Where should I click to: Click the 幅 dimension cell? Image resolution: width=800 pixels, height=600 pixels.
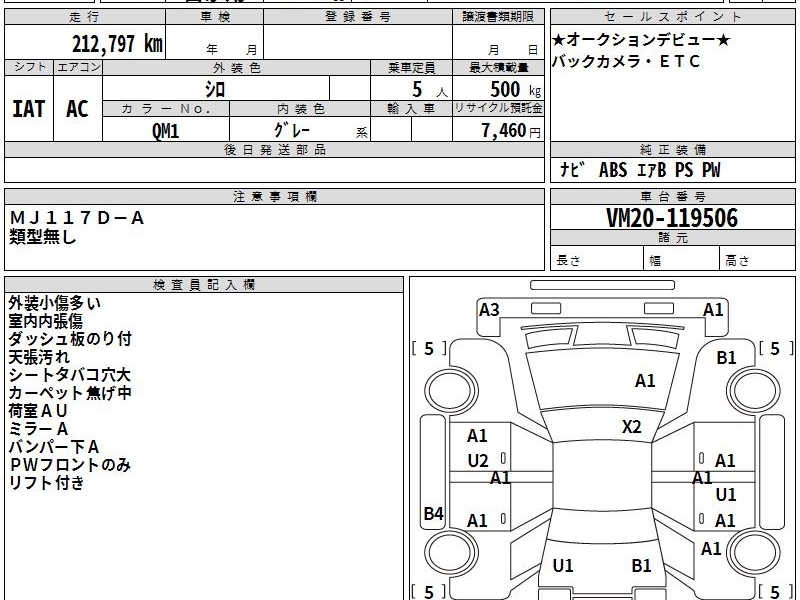tap(682, 258)
